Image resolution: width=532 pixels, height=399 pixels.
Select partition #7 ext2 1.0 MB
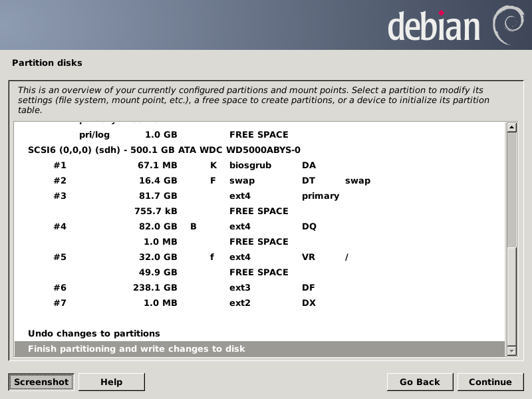(x=199, y=303)
